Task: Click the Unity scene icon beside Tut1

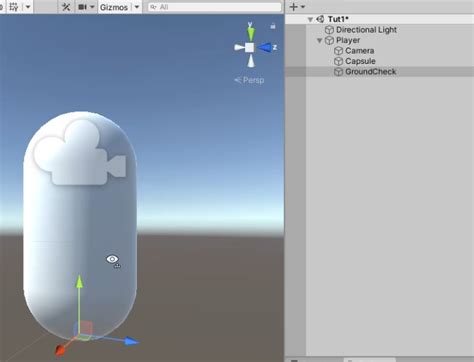Action: click(320, 19)
